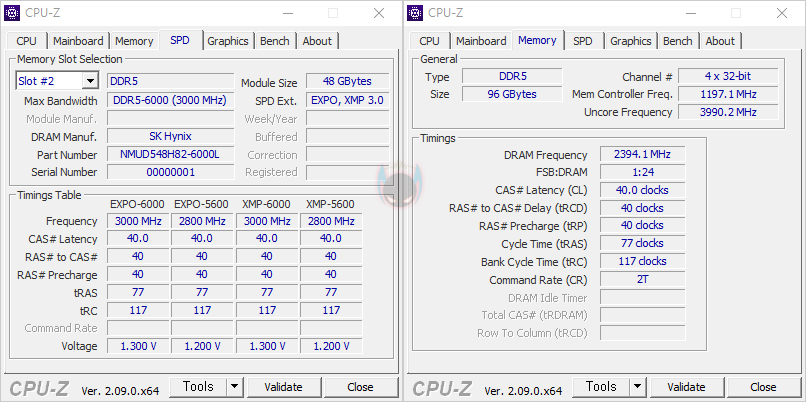Click Max Bandwidth field DDR5-6000 (3000 MHz)
The height and width of the screenshot is (402, 806).
pyautogui.click(x=170, y=100)
